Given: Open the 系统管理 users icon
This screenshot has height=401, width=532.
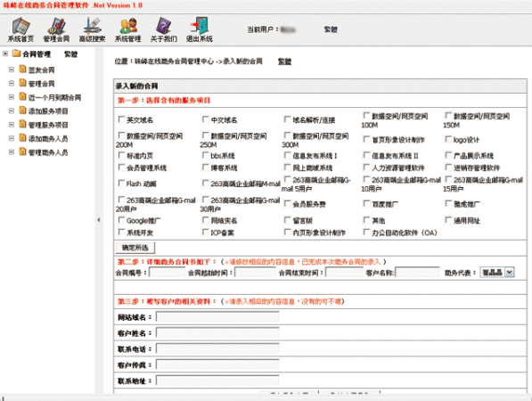Looking at the screenshot, I should pos(128,26).
